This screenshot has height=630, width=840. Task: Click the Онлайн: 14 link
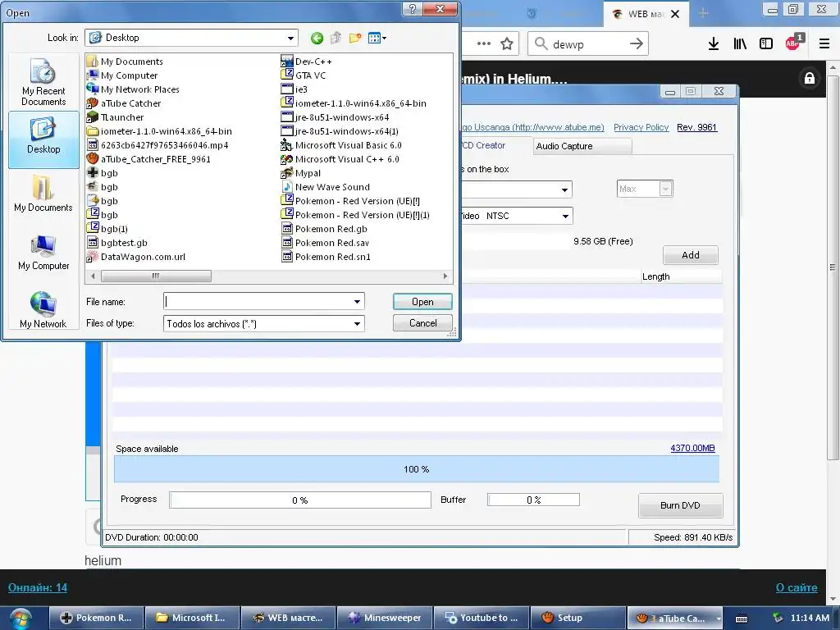[x=38, y=587]
